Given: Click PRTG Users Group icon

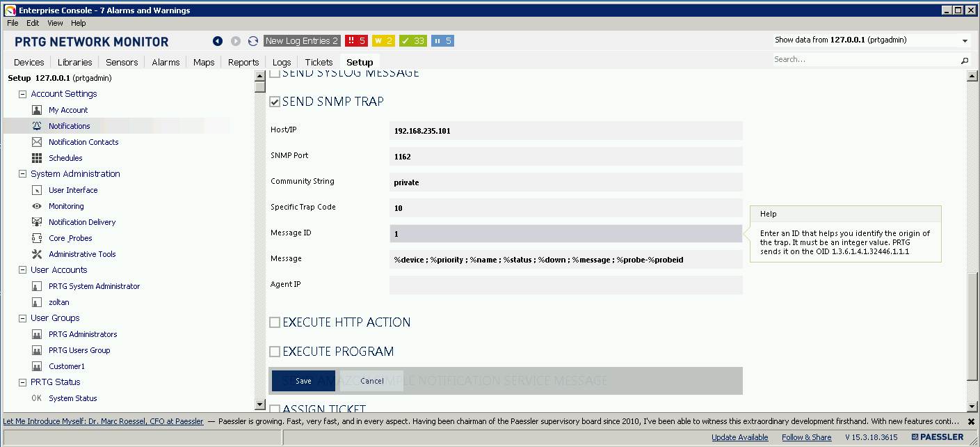Looking at the screenshot, I should coord(37,350).
